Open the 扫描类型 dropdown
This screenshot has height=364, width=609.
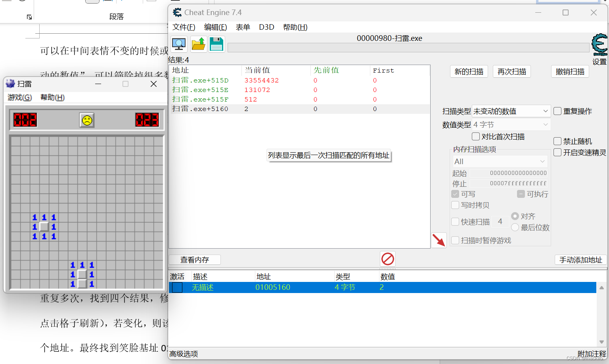[511, 111]
